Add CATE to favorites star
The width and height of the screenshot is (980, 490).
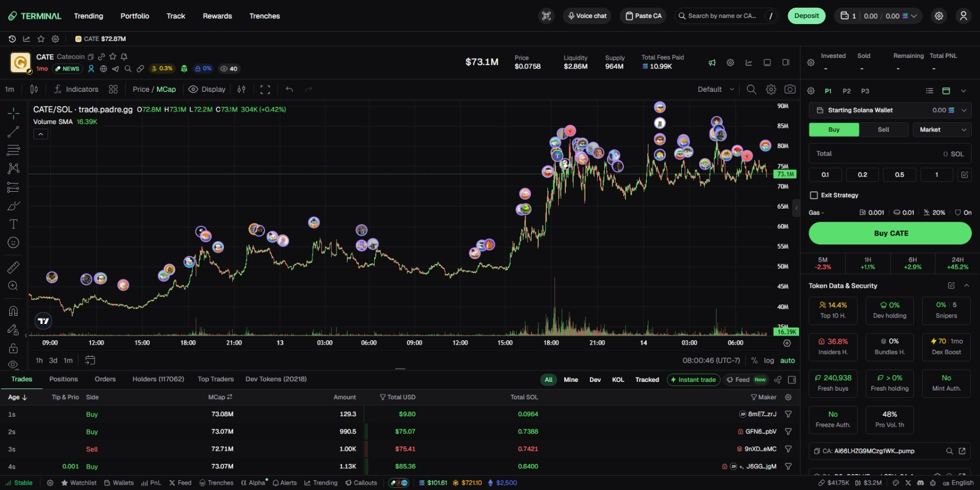pos(113,56)
